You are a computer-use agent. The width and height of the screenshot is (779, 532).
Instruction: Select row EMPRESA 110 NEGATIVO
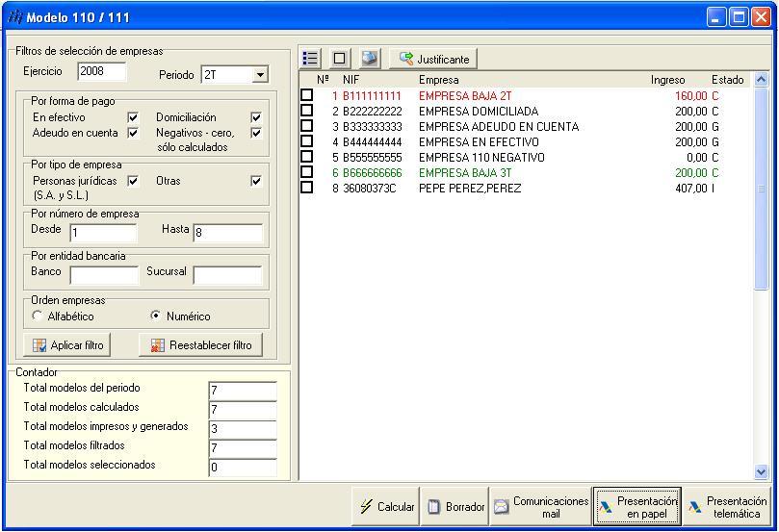point(525,158)
